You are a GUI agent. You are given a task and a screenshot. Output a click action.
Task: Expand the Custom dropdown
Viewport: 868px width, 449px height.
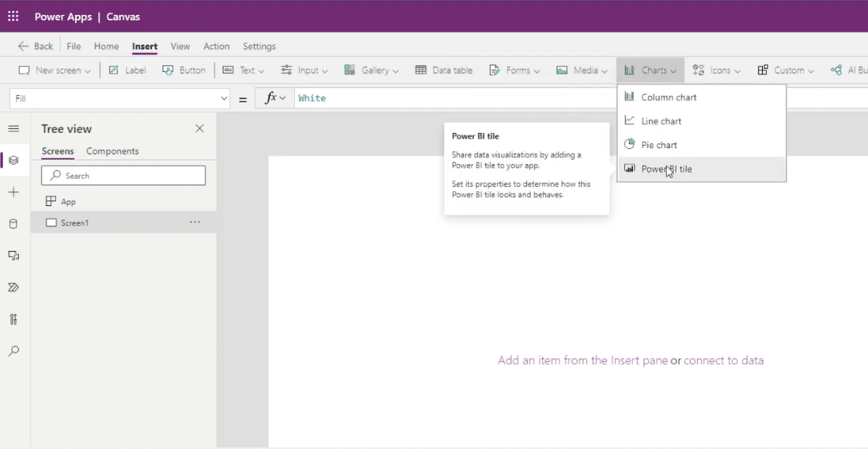[786, 70]
